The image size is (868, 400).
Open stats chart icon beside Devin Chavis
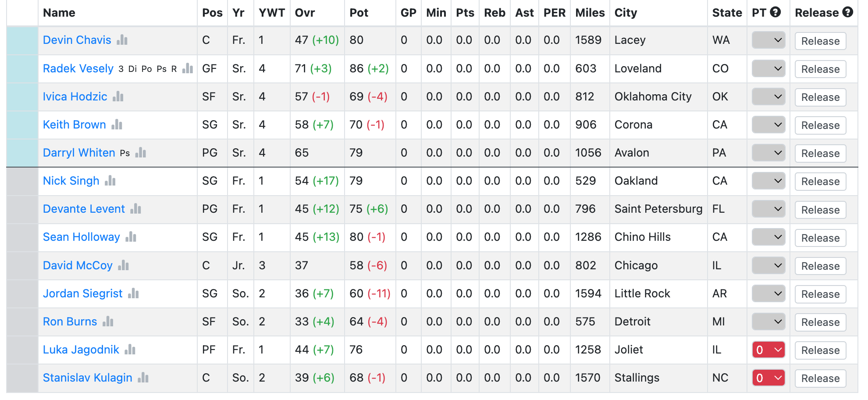122,40
